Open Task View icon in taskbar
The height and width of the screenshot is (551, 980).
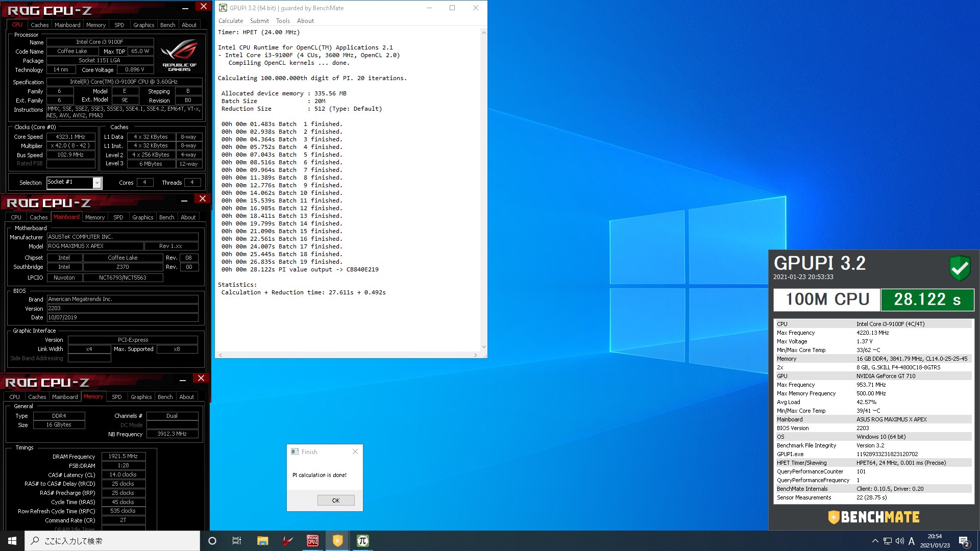point(237,541)
